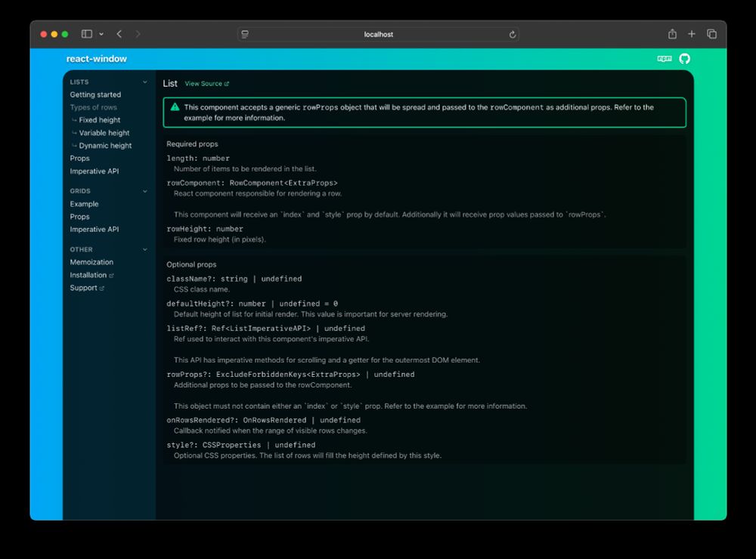Viewport: 756px width, 559px height.
Task: Open Props under the GRIDS section
Action: pos(79,217)
